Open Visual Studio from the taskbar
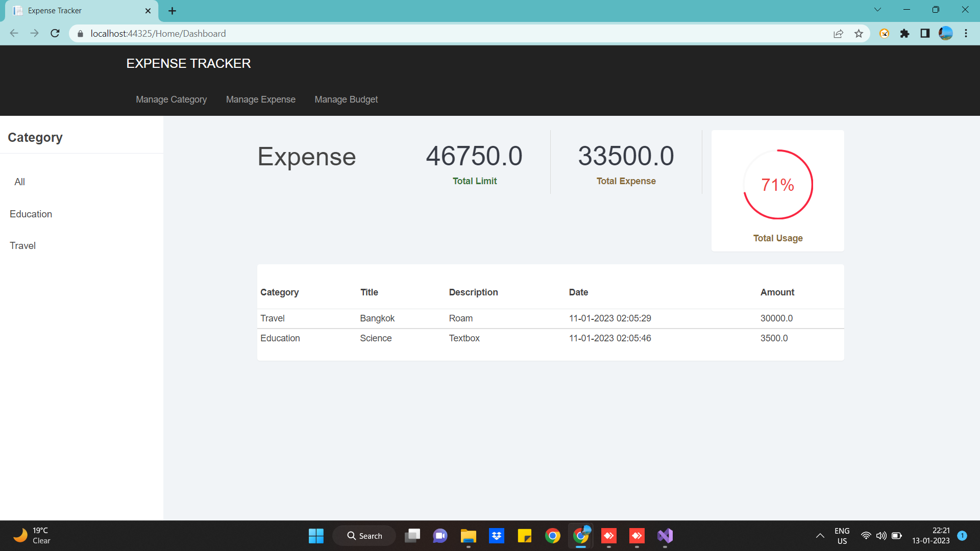Image resolution: width=980 pixels, height=551 pixels. (x=665, y=536)
